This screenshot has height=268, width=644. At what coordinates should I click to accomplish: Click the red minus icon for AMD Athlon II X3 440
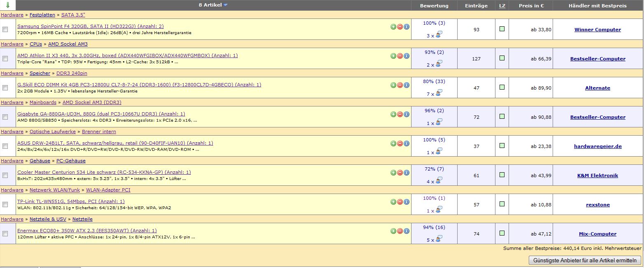400,56
